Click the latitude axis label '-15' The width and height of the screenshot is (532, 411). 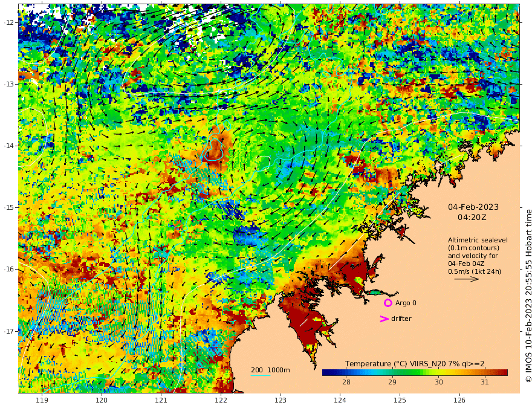pyautogui.click(x=9, y=207)
